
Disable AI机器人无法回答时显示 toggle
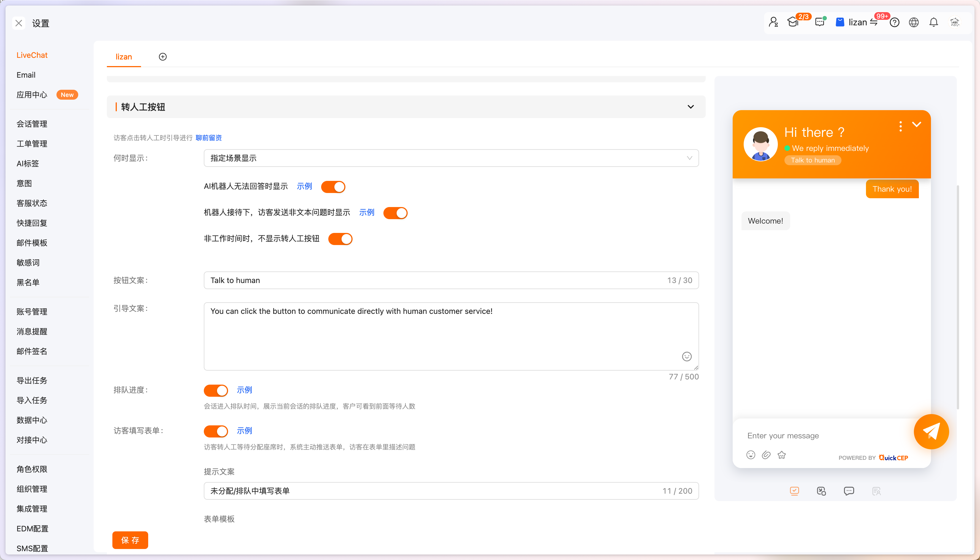333,187
